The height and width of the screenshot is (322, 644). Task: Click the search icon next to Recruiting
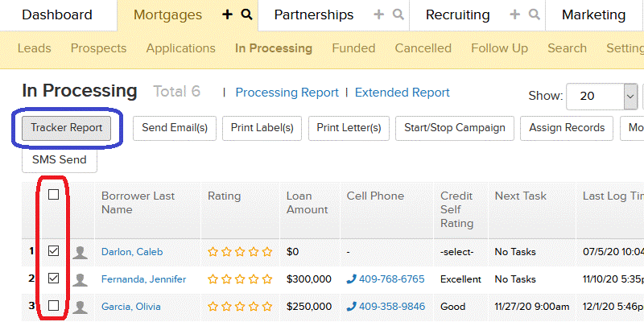[x=534, y=14]
